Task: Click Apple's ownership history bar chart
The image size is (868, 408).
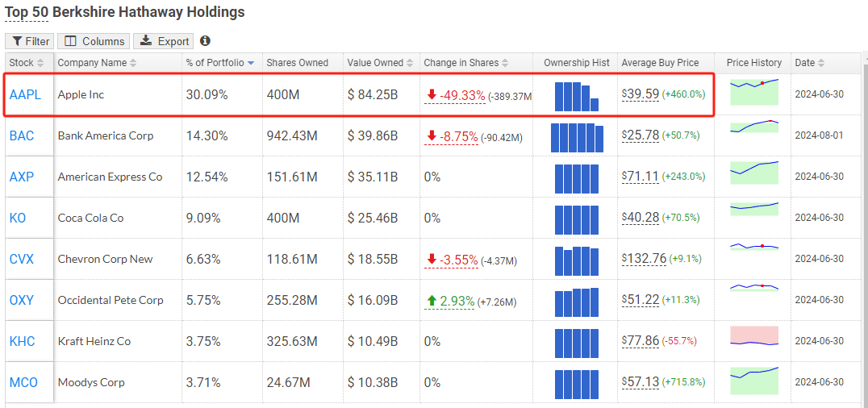Action: [x=577, y=97]
